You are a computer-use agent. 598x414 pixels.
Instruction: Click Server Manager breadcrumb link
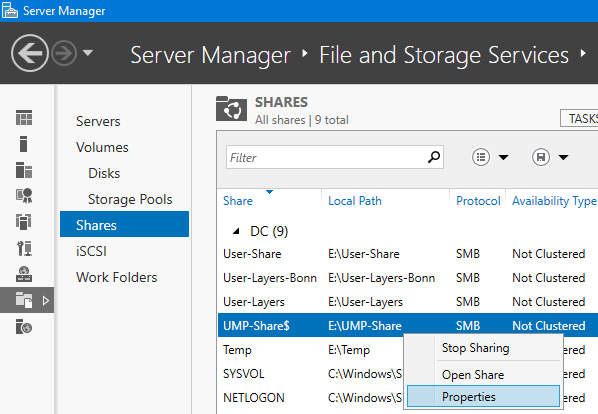point(211,55)
